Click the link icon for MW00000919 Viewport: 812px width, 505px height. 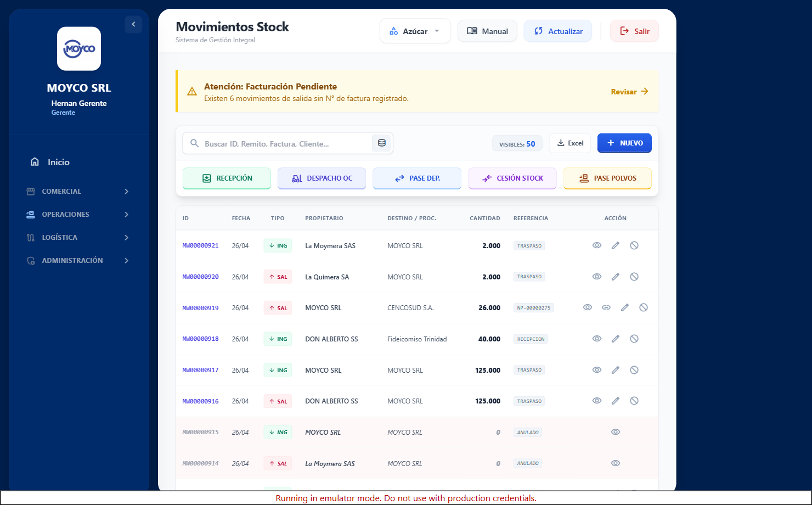point(606,307)
